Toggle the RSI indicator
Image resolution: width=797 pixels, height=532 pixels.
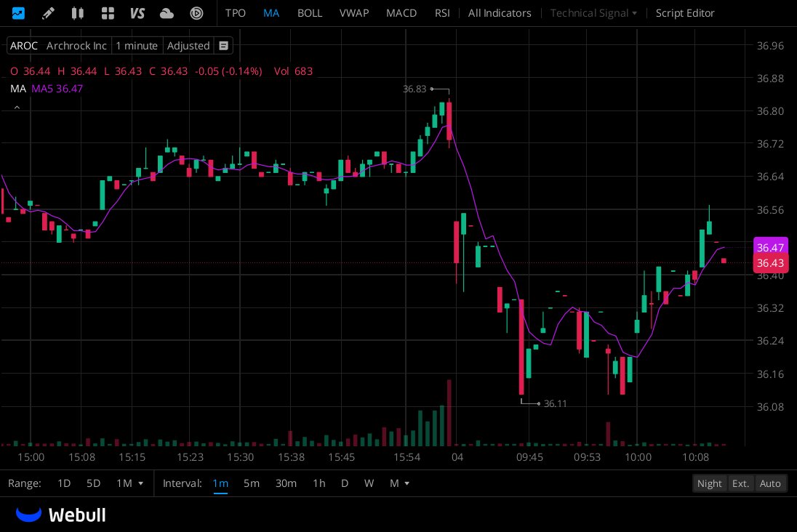point(442,12)
